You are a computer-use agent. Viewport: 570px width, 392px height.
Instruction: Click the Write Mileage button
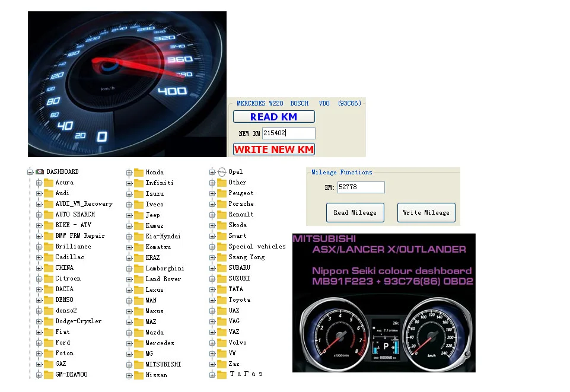click(x=426, y=212)
